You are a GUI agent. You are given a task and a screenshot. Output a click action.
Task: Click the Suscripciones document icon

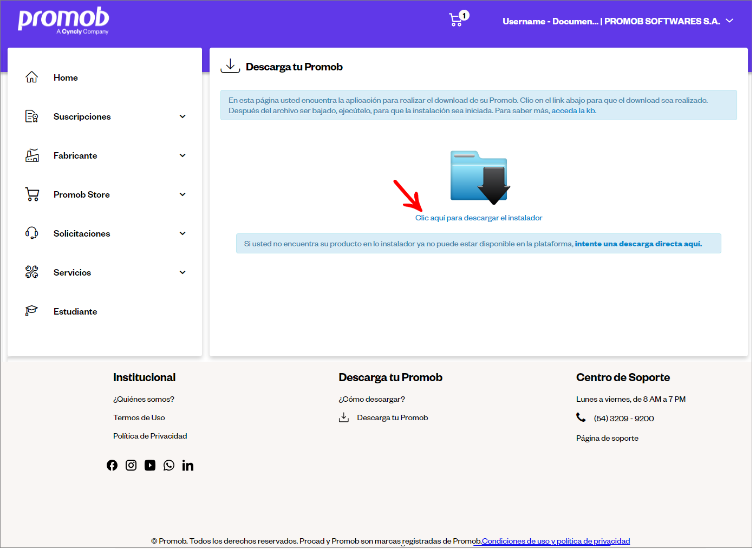tap(32, 116)
